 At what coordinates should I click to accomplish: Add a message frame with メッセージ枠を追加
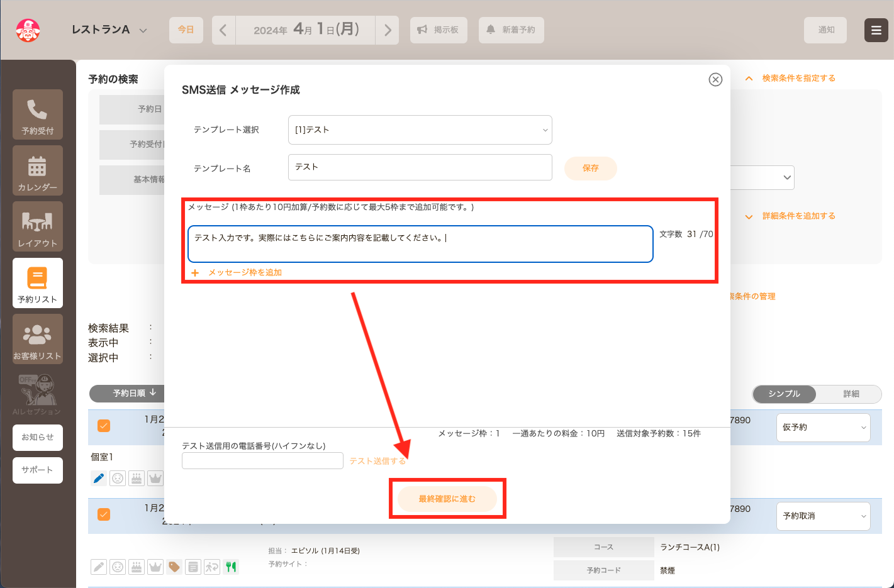pyautogui.click(x=237, y=272)
